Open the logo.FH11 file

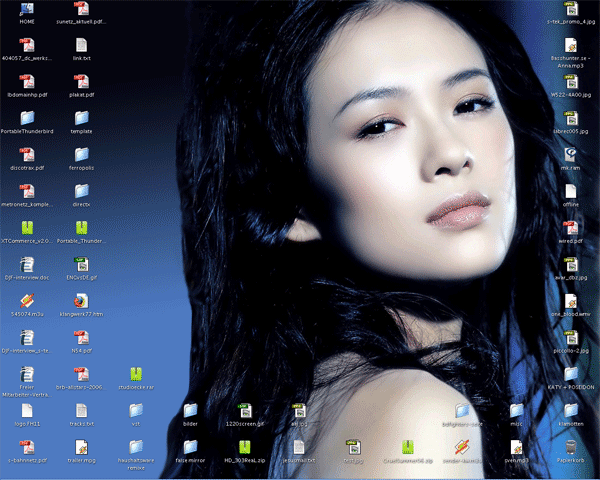[27, 410]
